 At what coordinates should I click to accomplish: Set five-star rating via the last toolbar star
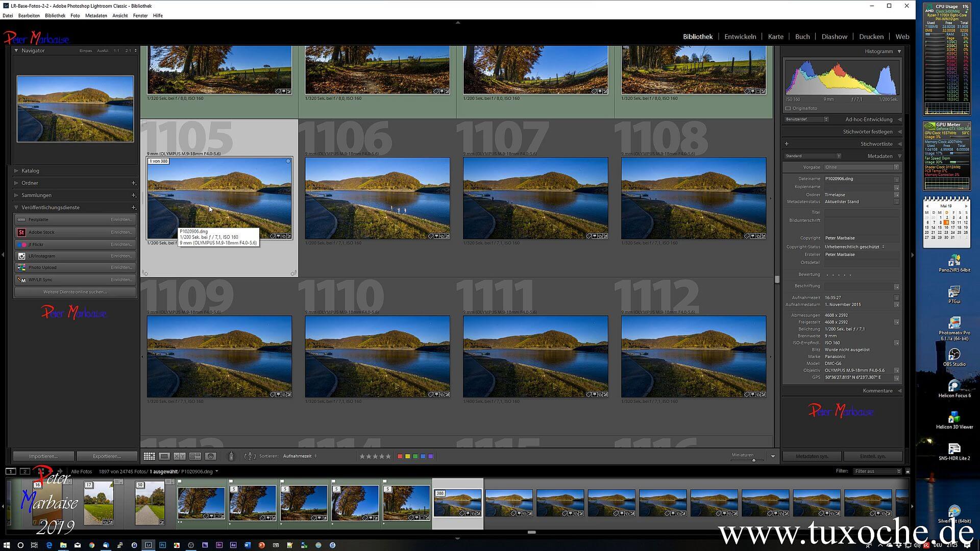click(388, 456)
